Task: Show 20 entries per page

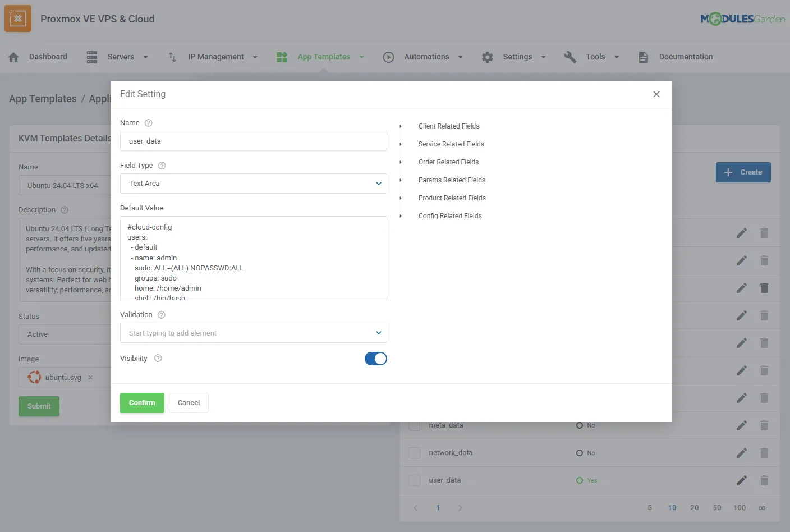Action: click(x=695, y=508)
